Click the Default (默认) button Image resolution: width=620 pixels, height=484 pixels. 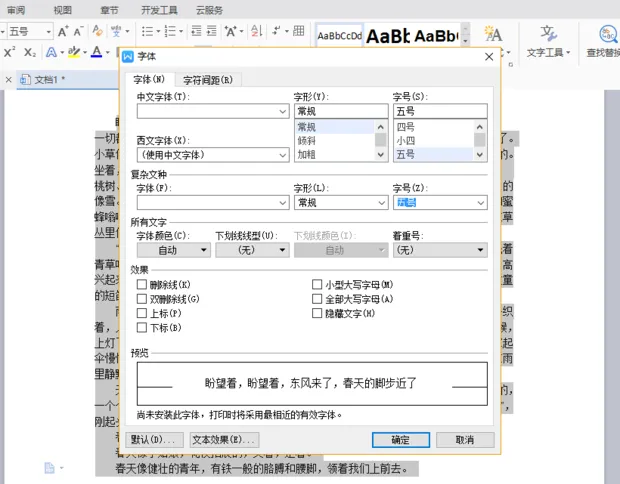click(155, 440)
